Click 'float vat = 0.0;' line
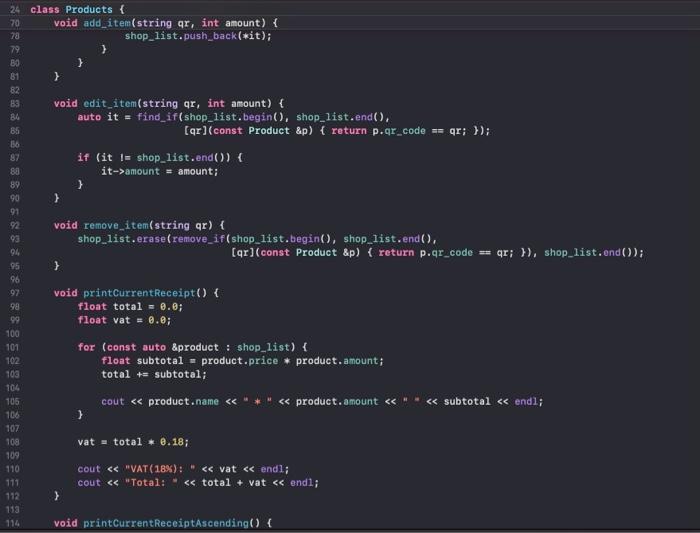The image size is (700, 533). (x=124, y=320)
